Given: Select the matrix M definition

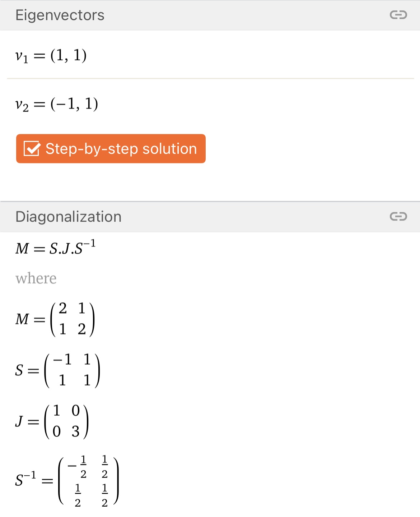Looking at the screenshot, I should [55, 319].
